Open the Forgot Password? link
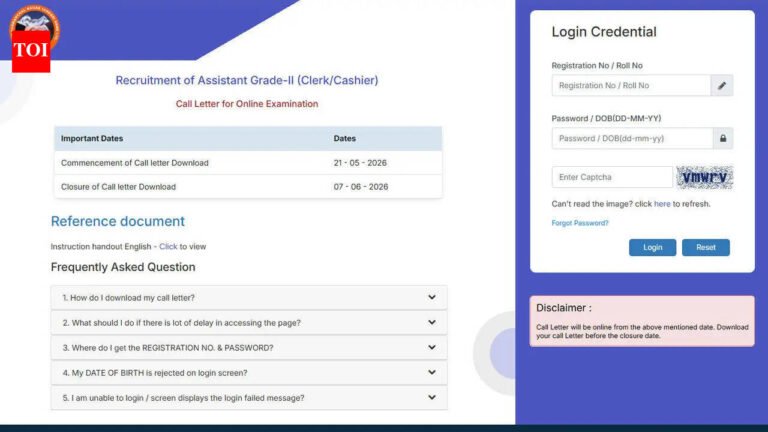 [580, 223]
